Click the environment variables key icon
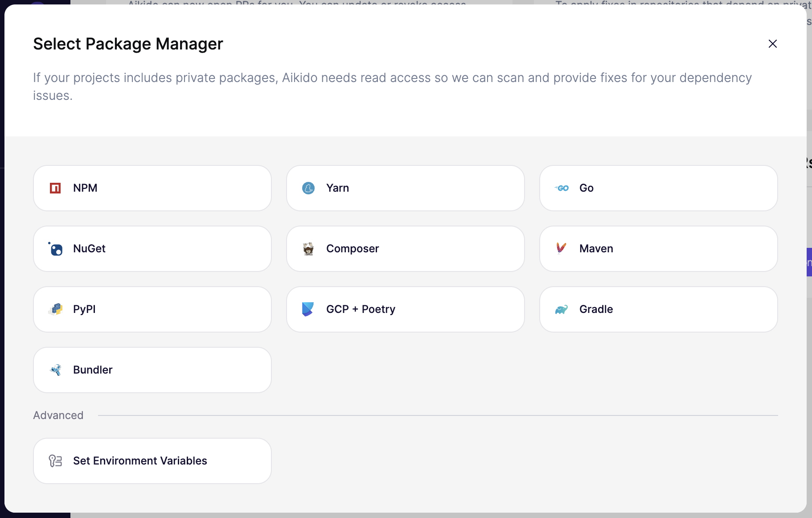This screenshot has width=812, height=518. (x=55, y=461)
